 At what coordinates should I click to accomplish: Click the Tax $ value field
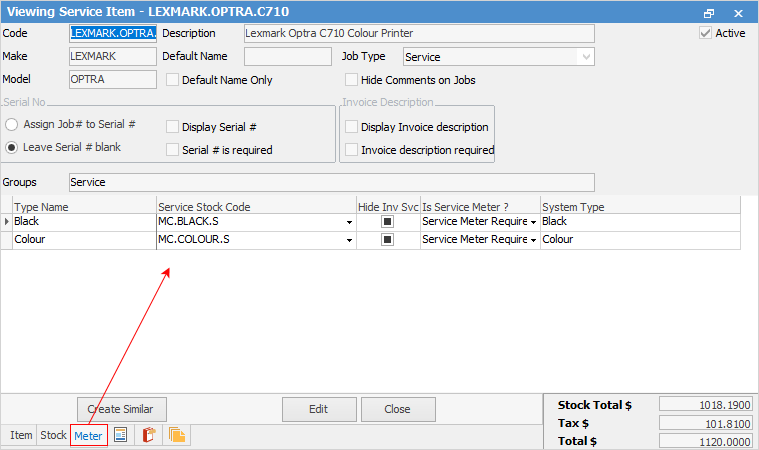pyautogui.click(x=706, y=423)
